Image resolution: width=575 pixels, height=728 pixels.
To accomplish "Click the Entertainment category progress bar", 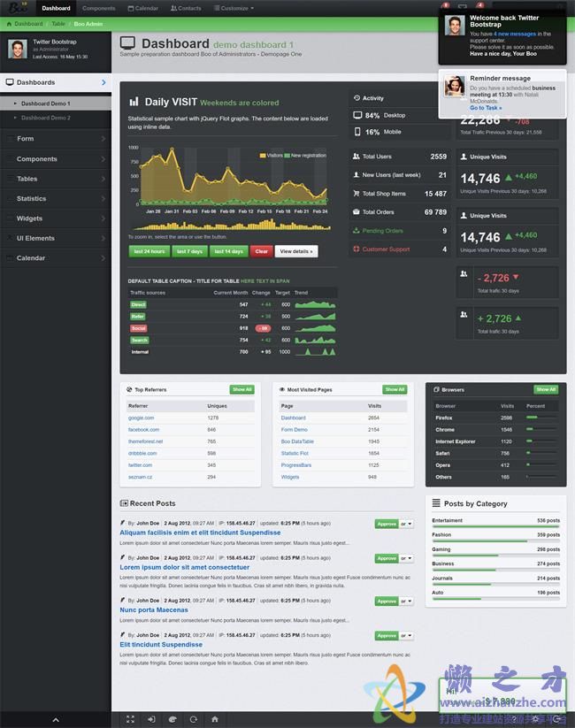I will (495, 527).
